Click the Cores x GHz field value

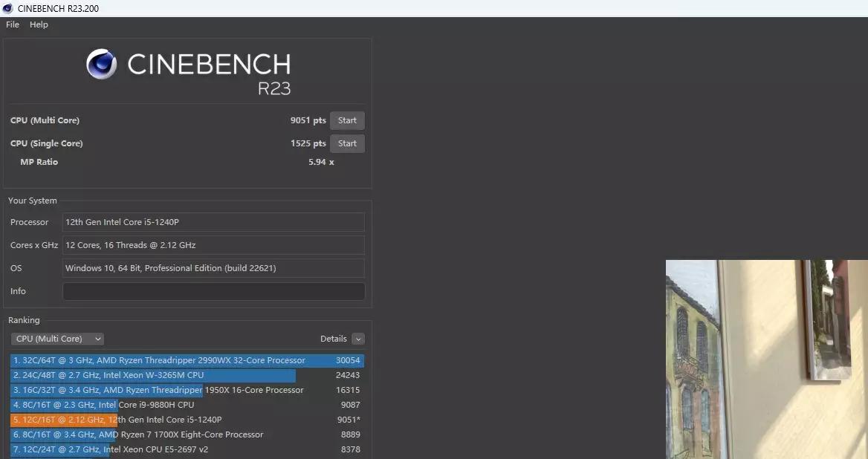[214, 245]
